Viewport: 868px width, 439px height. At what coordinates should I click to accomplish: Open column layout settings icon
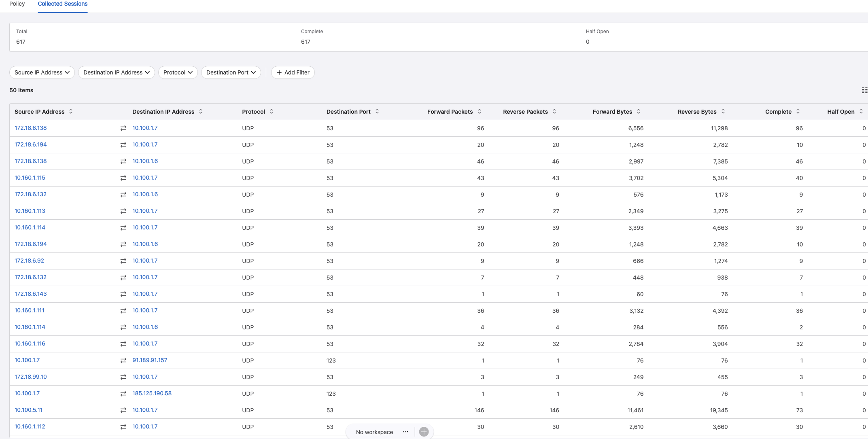pos(864,90)
